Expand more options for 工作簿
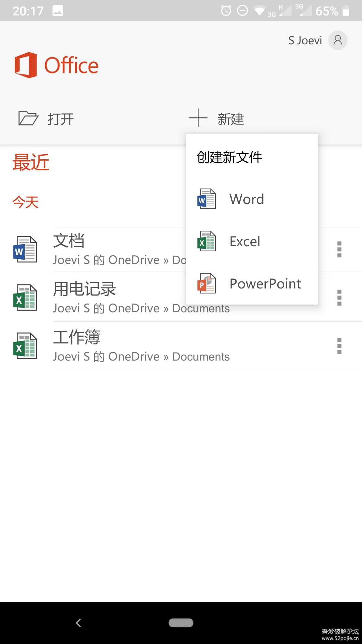Image resolution: width=362 pixels, height=644 pixels. 339,346
